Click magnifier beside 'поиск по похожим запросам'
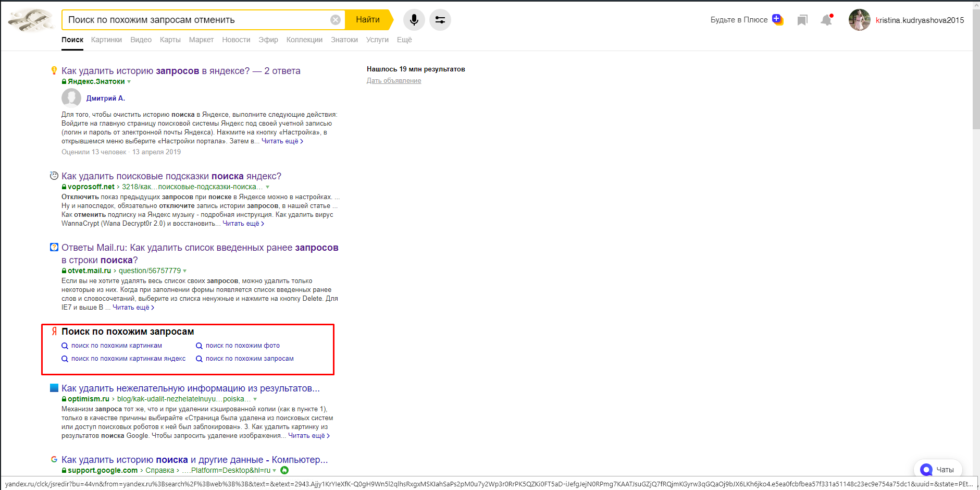Viewport: 980px width, 490px height. click(199, 359)
